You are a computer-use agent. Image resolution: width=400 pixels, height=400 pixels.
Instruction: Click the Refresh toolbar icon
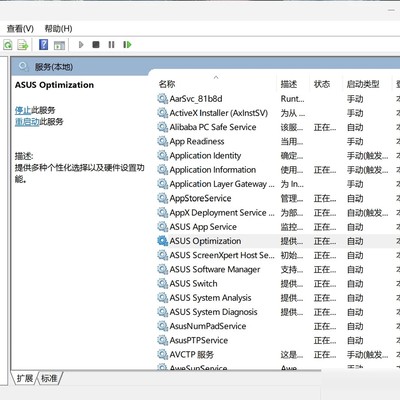(x=7, y=45)
